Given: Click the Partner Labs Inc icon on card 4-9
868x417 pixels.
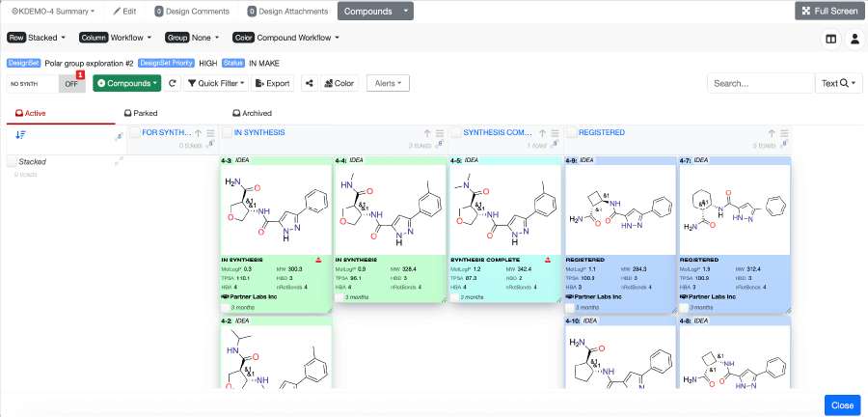Looking at the screenshot, I should [569, 297].
